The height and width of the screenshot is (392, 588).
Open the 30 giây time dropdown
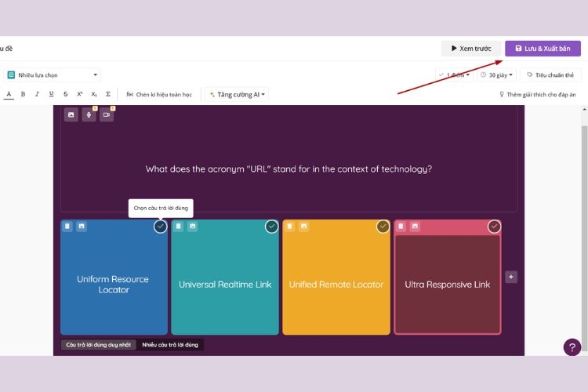(x=496, y=75)
